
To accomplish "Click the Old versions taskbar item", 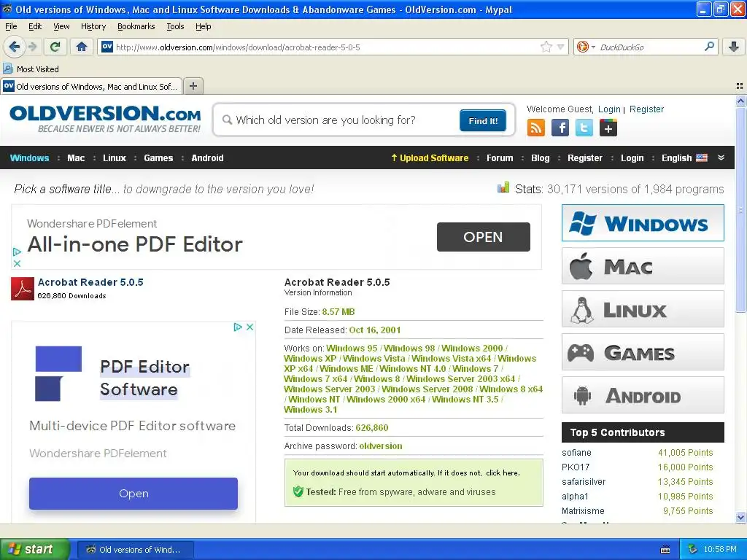I will (x=135, y=550).
